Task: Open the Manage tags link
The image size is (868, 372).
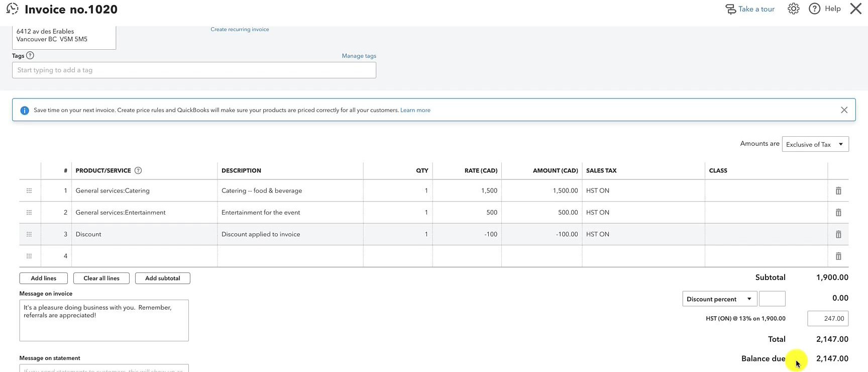Action: coord(359,56)
